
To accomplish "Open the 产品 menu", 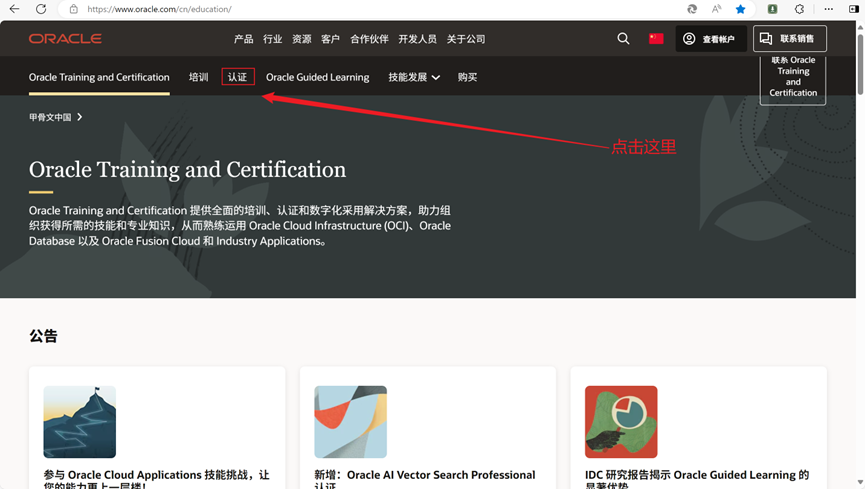I will [243, 39].
